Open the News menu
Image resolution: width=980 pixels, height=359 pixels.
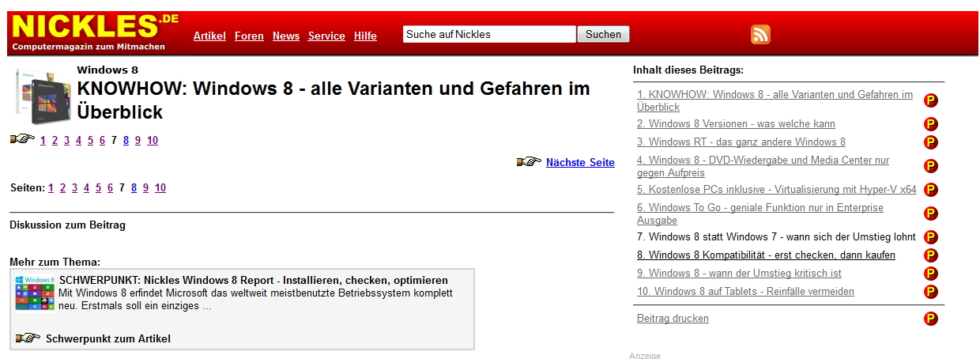click(286, 36)
